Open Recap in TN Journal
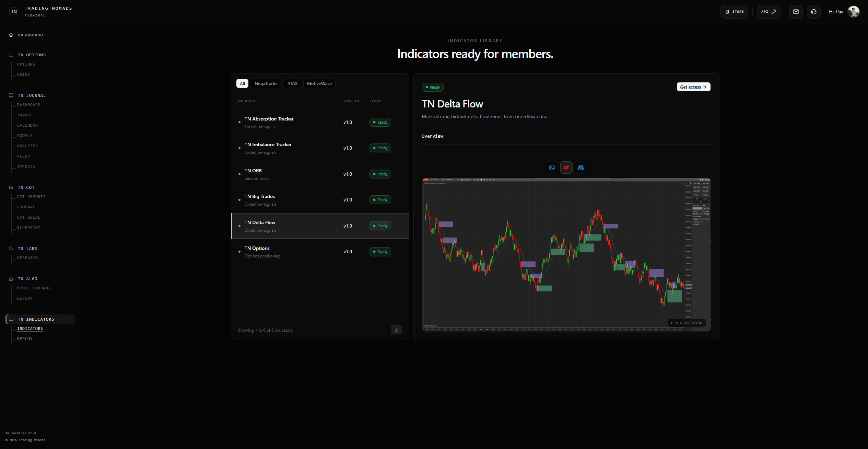Image resolution: width=868 pixels, height=449 pixels. pos(23,156)
